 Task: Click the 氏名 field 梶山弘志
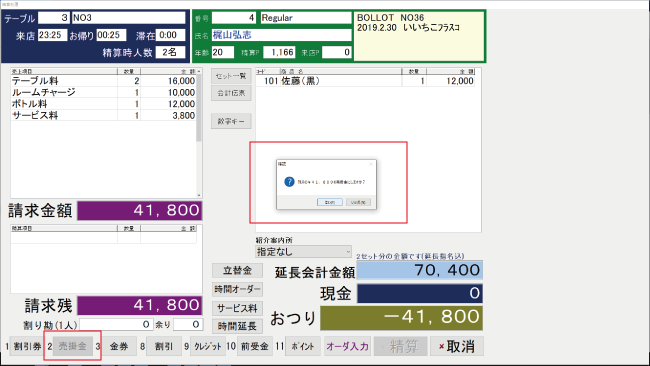tap(281, 35)
